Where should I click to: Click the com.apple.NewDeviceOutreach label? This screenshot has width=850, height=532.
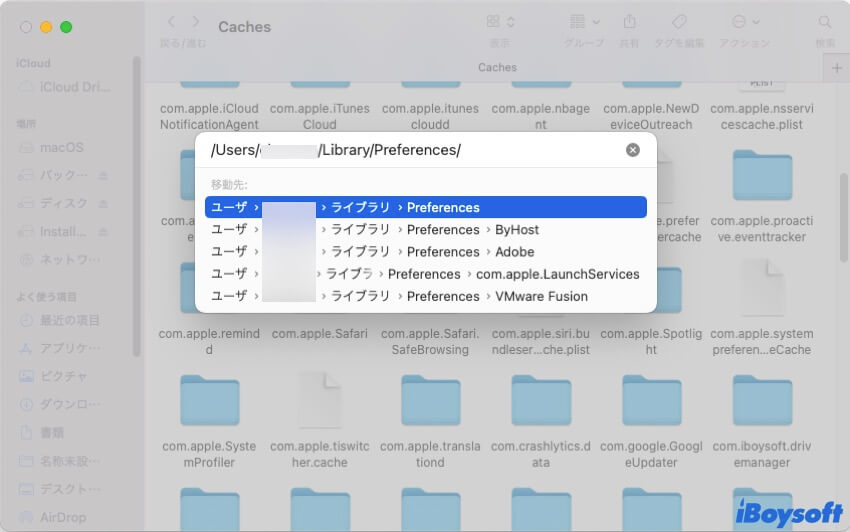click(x=651, y=117)
